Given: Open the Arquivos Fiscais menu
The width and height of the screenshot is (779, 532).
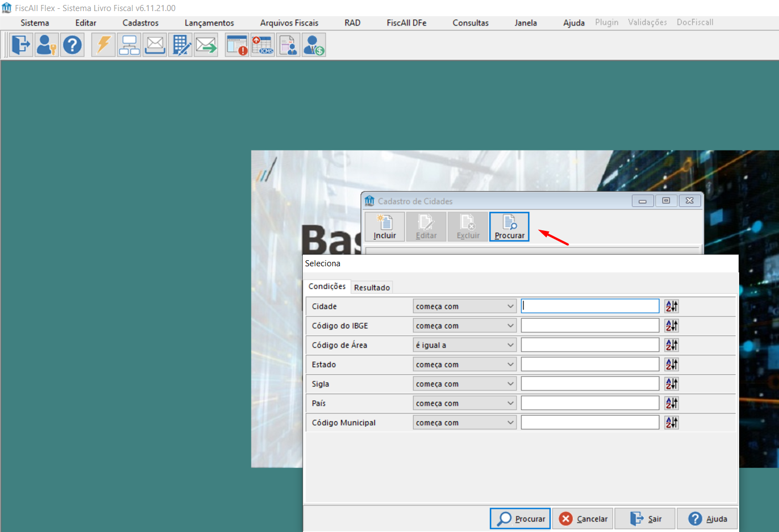Looking at the screenshot, I should [x=289, y=23].
